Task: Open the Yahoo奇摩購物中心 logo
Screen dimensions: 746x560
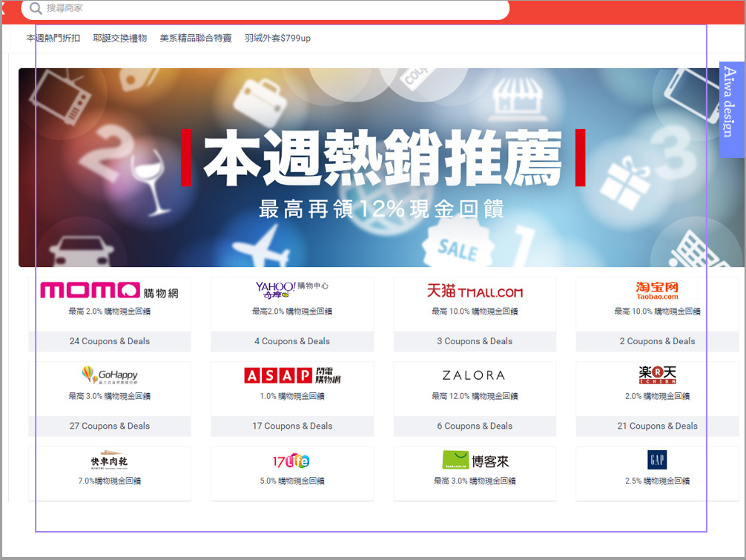Action: pyautogui.click(x=292, y=290)
